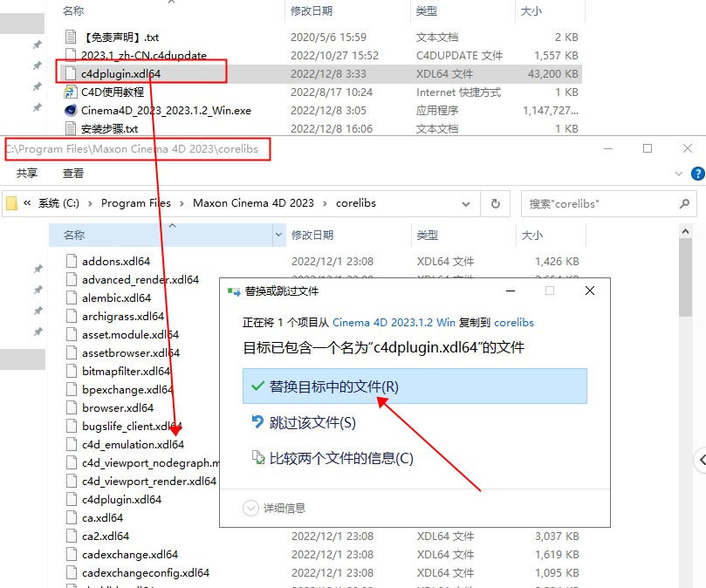Click c4dplugin.xdl64 icon in corelibs list

72,499
